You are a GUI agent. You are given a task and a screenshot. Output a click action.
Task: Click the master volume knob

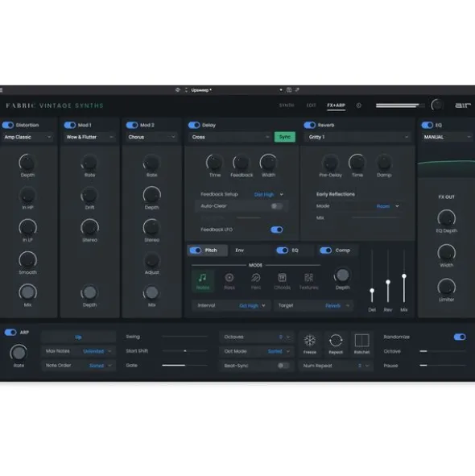tap(437, 105)
